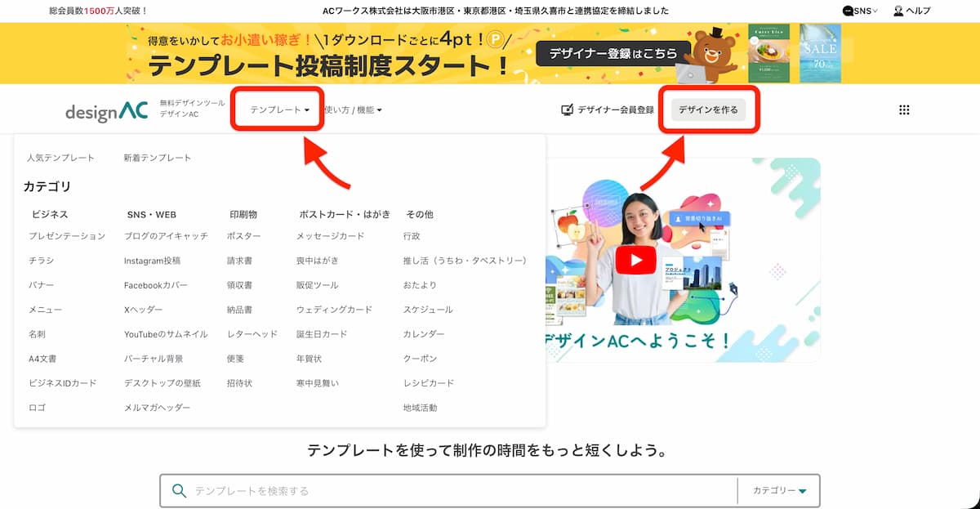This screenshot has width=980, height=509.
Task: Click the designAC logo
Action: click(107, 111)
